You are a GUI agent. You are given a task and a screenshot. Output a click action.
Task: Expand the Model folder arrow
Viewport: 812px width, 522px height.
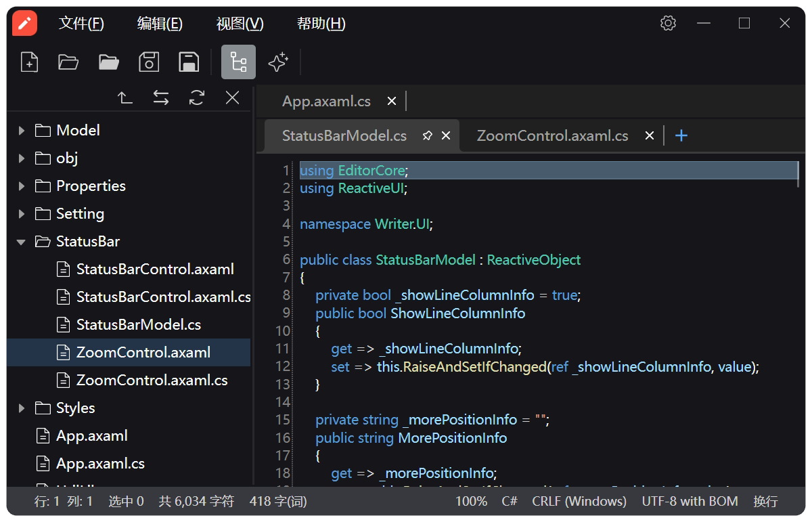22,130
